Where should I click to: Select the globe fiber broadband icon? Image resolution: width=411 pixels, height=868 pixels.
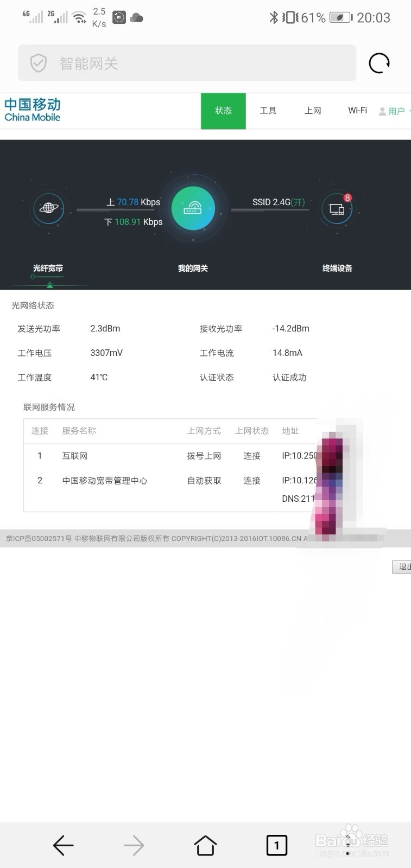48,208
